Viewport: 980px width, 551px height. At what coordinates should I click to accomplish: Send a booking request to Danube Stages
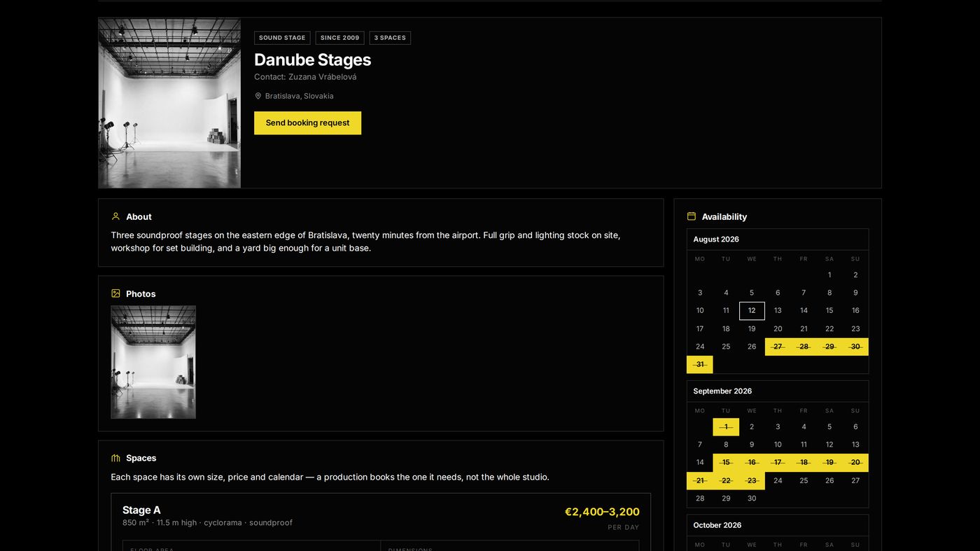(307, 123)
